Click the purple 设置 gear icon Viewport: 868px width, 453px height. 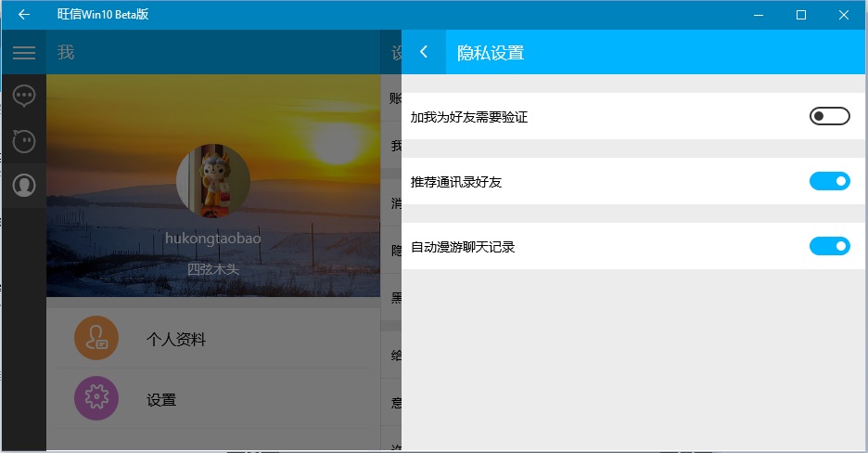(96, 399)
